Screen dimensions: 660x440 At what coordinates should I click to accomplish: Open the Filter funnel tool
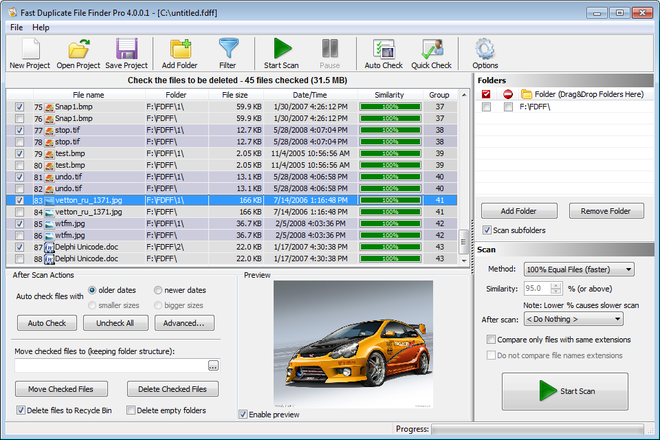(228, 49)
